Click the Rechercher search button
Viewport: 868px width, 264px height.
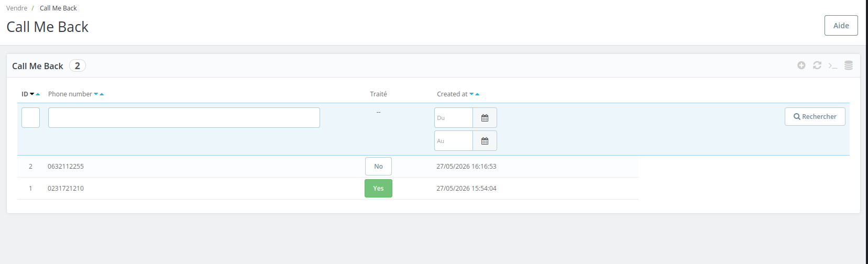coord(815,117)
